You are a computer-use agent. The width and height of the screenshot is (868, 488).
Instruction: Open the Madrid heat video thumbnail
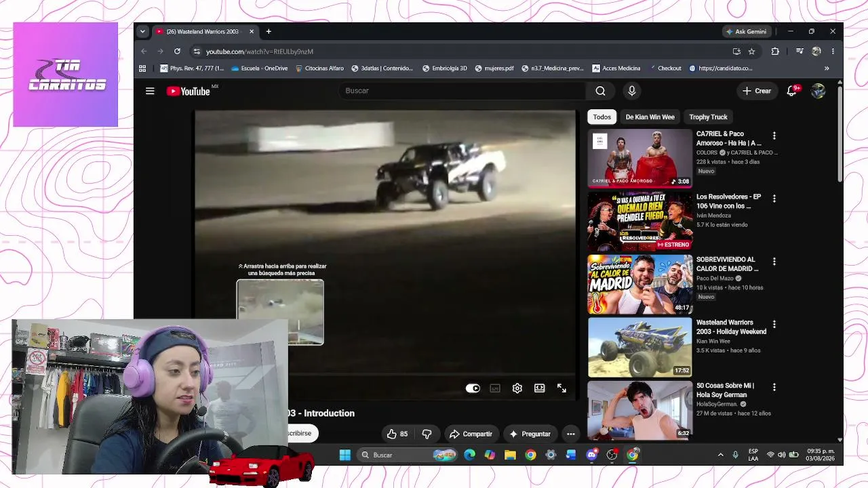[x=640, y=284]
